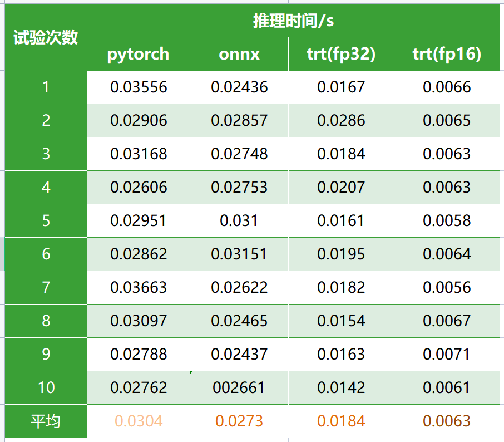504x442 pixels.
Task: Click onnx value 0.02857
Action: [x=239, y=121]
